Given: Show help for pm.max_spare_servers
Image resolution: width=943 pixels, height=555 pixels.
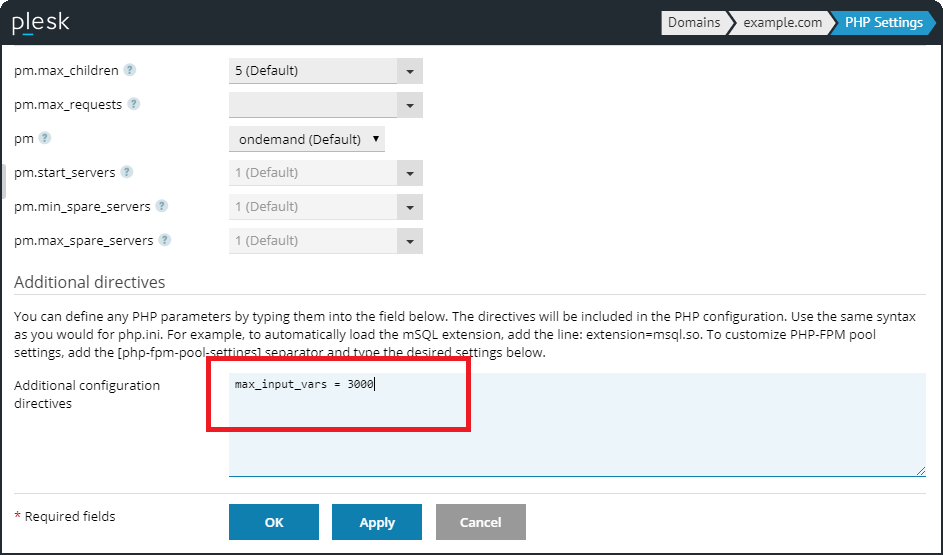Looking at the screenshot, I should click(x=165, y=240).
